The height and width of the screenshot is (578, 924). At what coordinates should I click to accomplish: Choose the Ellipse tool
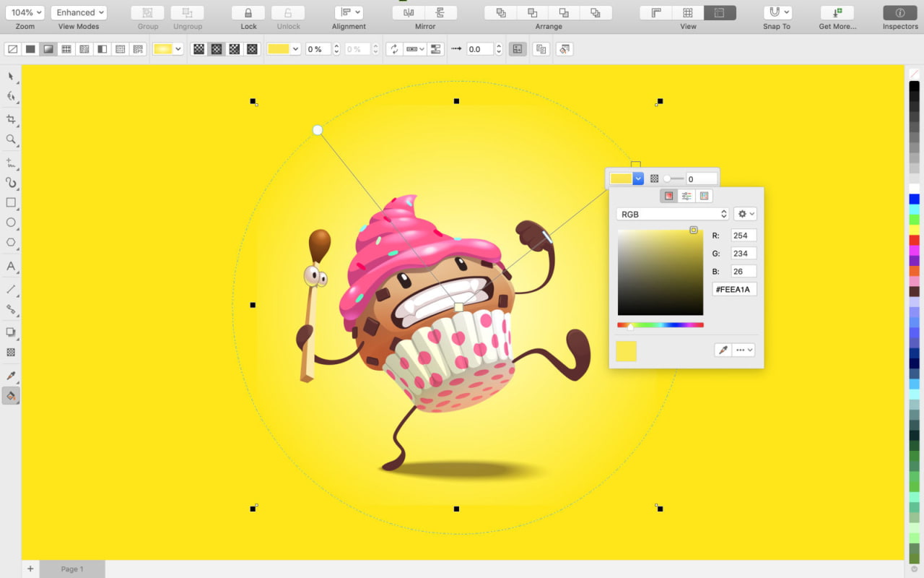(11, 223)
